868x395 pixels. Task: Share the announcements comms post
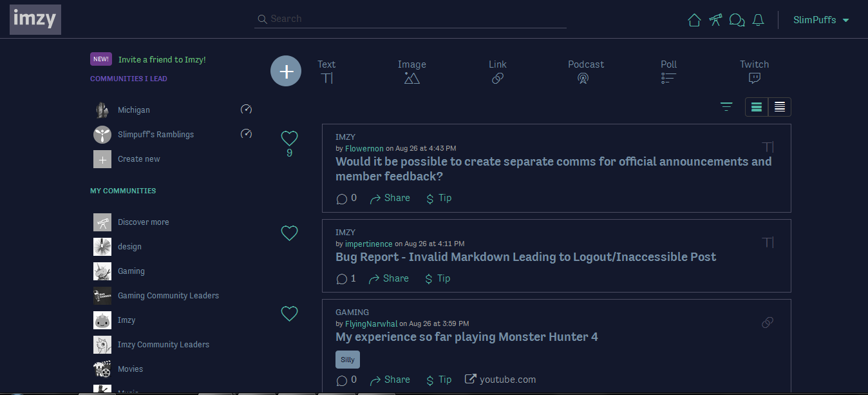(390, 198)
